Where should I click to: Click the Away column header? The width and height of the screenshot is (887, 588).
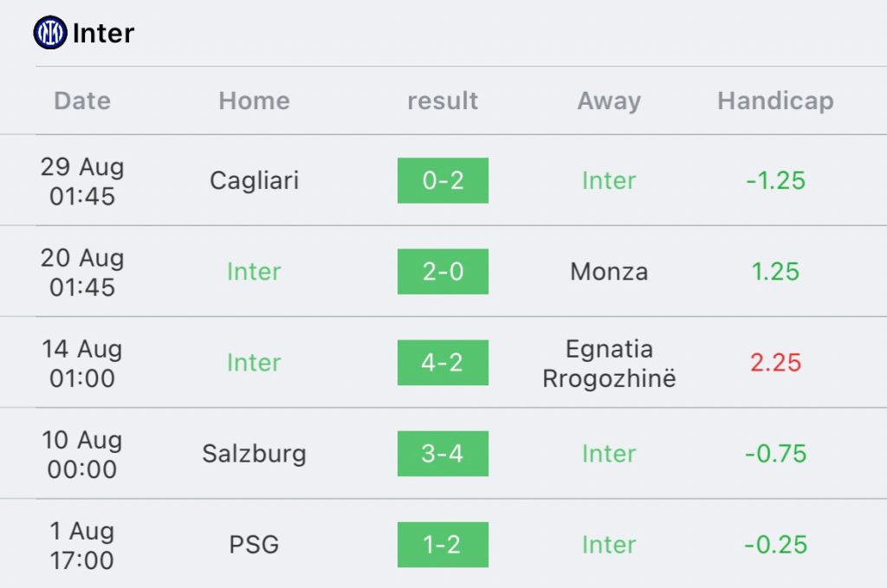pyautogui.click(x=609, y=100)
